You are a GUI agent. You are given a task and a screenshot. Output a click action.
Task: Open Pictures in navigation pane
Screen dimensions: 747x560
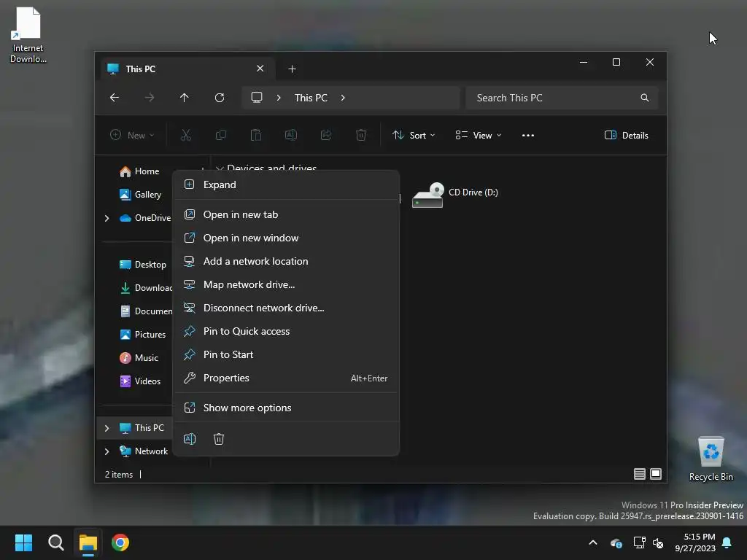coord(143,335)
